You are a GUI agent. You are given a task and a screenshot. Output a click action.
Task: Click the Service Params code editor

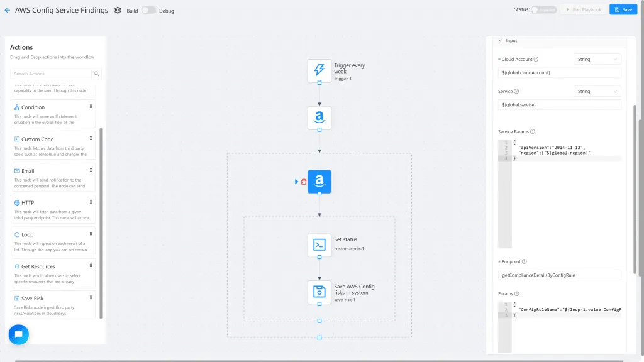(x=559, y=194)
